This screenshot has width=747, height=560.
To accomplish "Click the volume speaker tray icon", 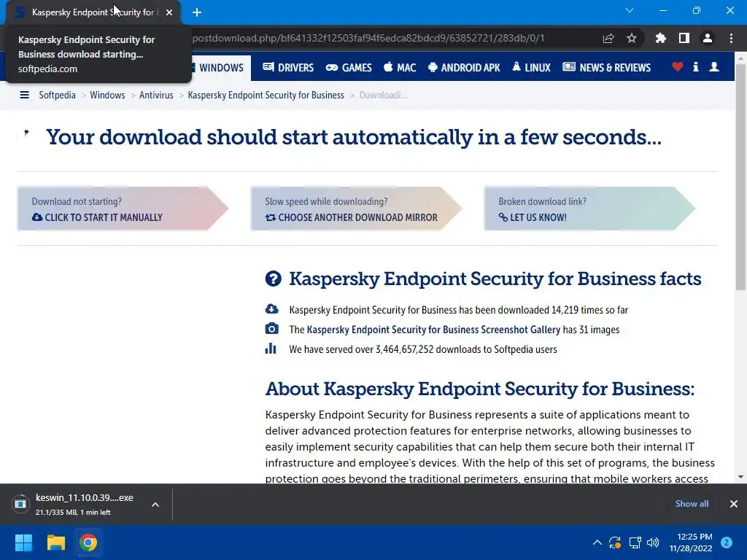I will [x=653, y=542].
